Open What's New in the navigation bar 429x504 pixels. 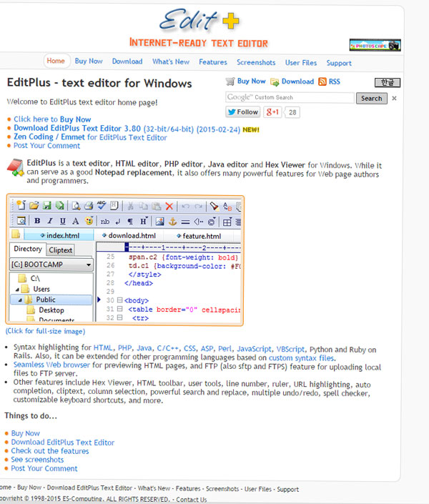[171, 61]
